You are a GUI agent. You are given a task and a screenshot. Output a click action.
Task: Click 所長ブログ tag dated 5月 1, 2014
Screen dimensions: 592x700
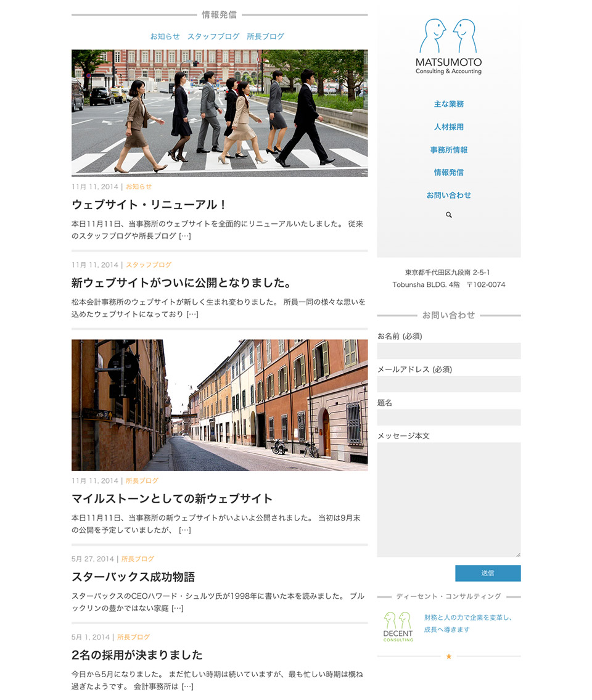tap(133, 637)
